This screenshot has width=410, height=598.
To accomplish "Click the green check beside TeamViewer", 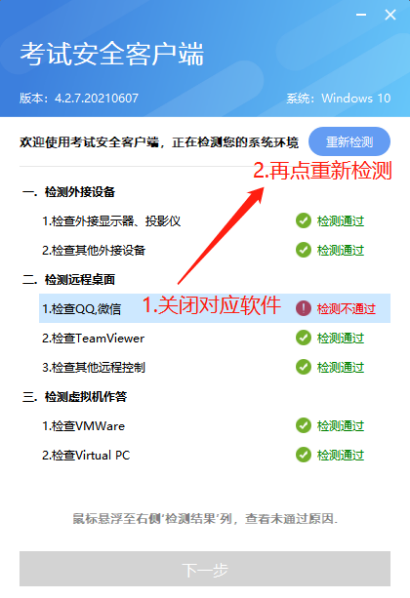I will coord(303,338).
